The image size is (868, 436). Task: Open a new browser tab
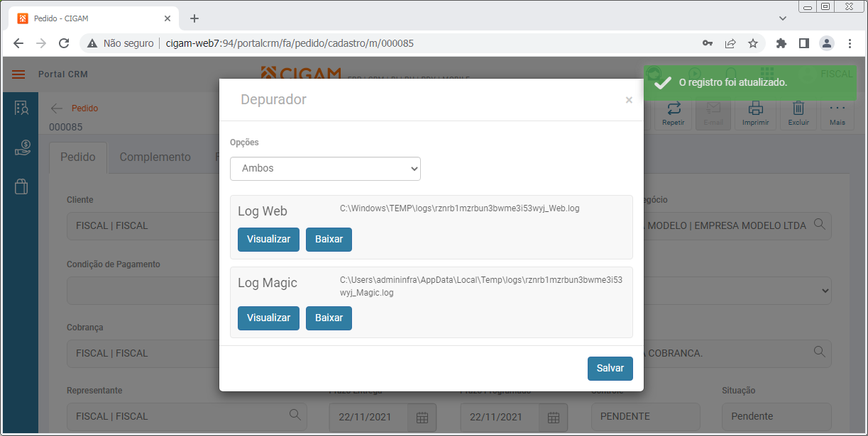click(x=194, y=18)
